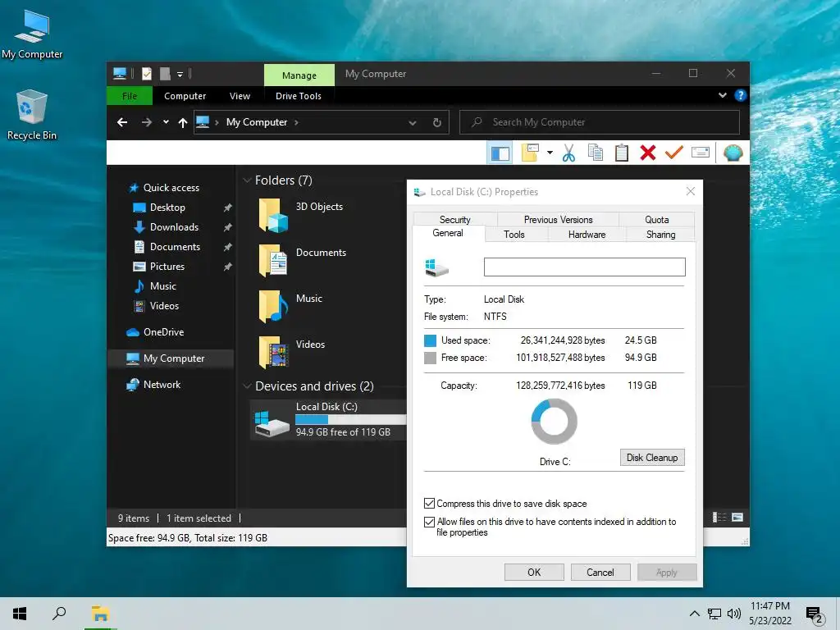Click Cancel in Properties dialog
Viewport: 840px width, 630px height.
coord(600,572)
